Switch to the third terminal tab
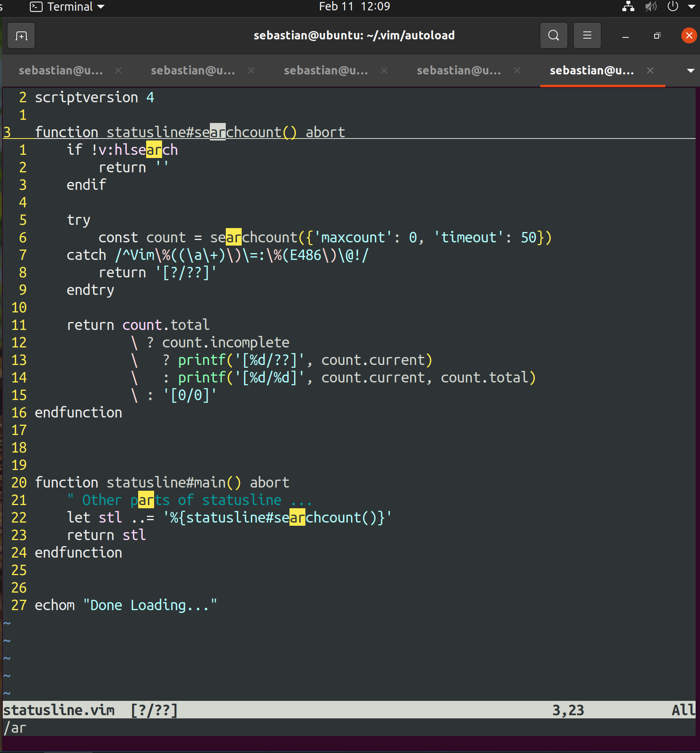Image resolution: width=700 pixels, height=753 pixels. (326, 70)
